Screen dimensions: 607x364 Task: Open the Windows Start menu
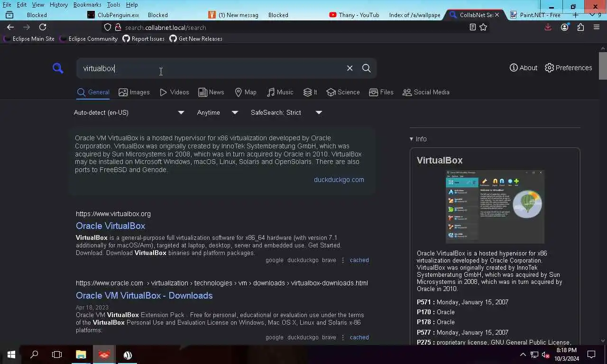[11, 355]
